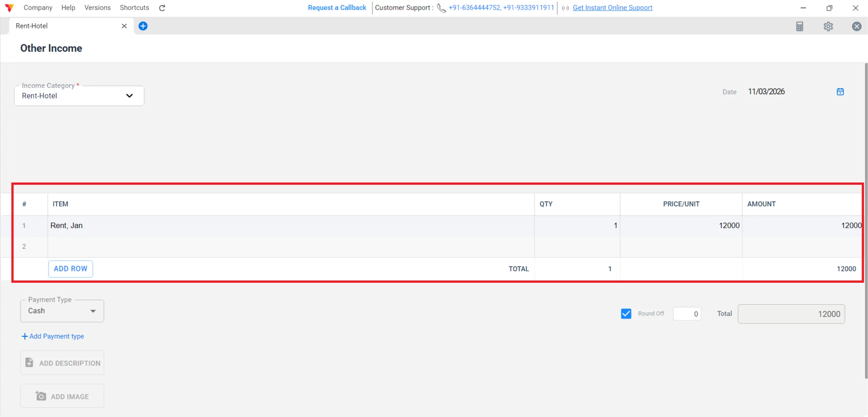
Task: Open the Shortcuts menu
Action: tap(134, 7)
